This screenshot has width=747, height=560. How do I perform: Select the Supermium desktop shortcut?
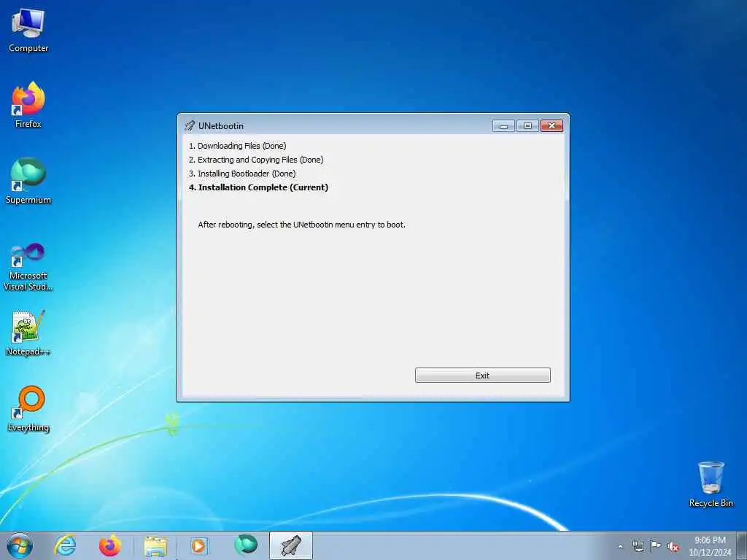click(28, 182)
